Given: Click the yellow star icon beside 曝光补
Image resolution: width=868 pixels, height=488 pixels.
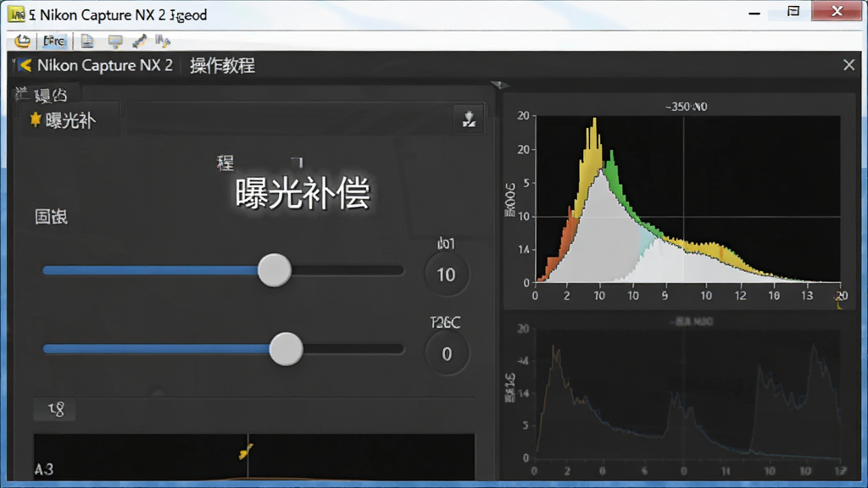Looking at the screenshot, I should tap(36, 119).
